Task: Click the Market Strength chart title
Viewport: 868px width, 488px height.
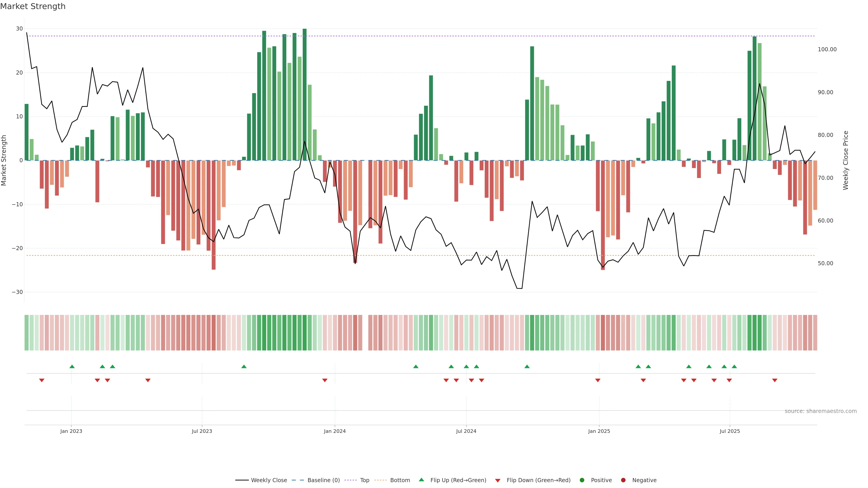Action: [33, 6]
